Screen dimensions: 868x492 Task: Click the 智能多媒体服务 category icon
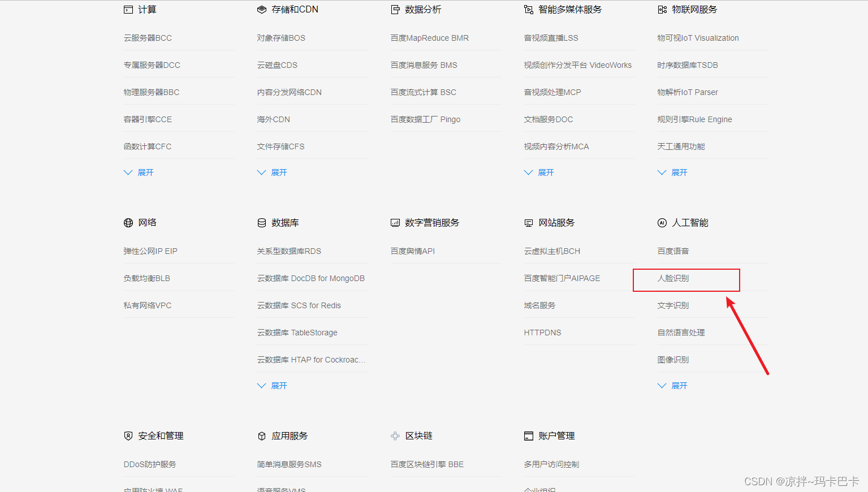pyautogui.click(x=529, y=10)
